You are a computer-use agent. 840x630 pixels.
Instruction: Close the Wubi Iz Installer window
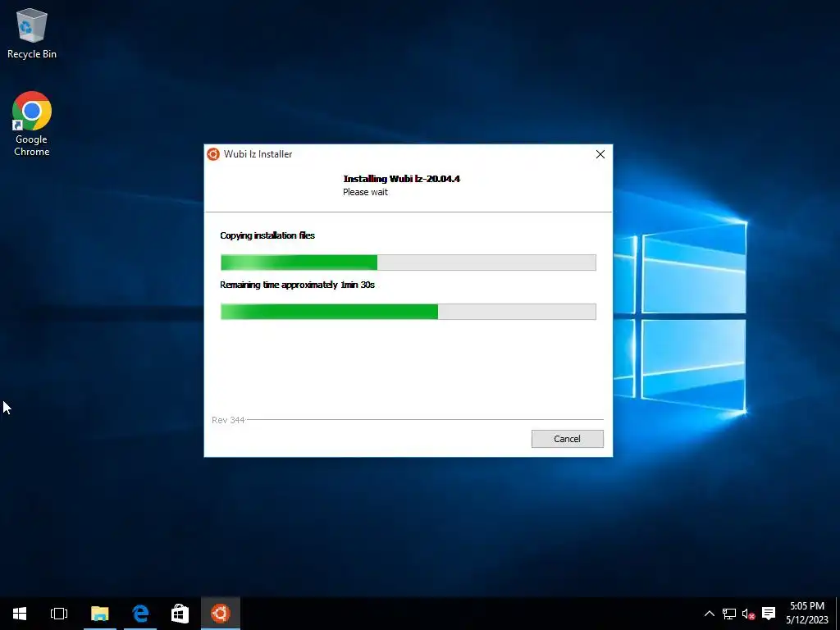tap(600, 154)
